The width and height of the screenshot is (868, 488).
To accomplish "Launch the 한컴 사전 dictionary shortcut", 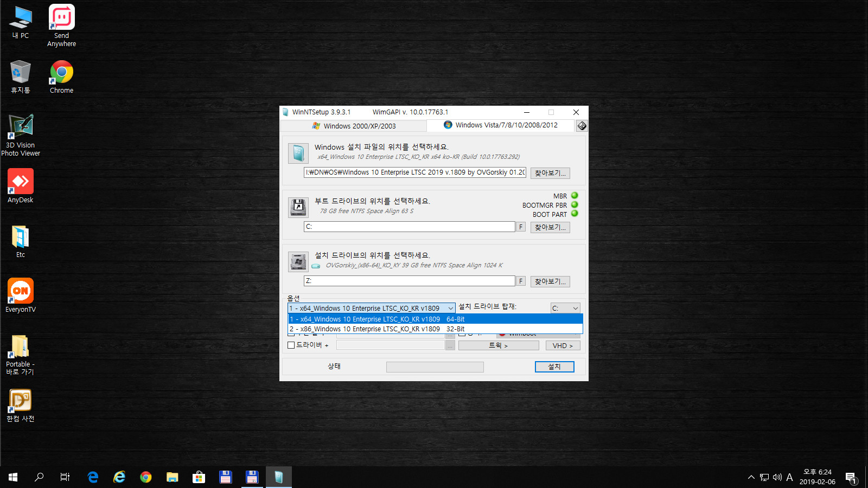I will coord(21,406).
